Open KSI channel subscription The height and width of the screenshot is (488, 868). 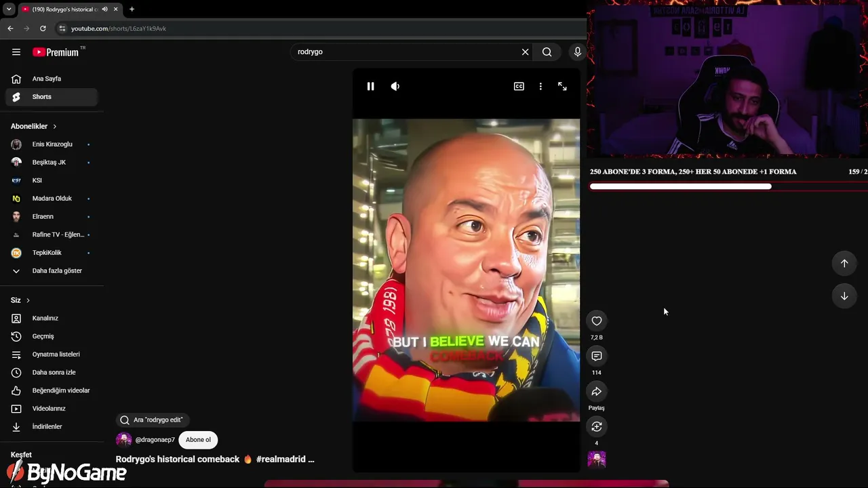tap(52, 180)
